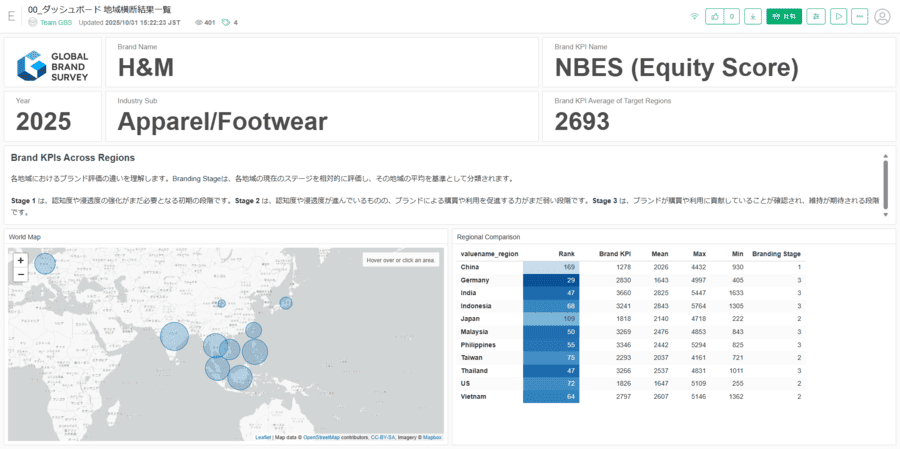Click the hamburger menu icon at top-left

(x=11, y=16)
